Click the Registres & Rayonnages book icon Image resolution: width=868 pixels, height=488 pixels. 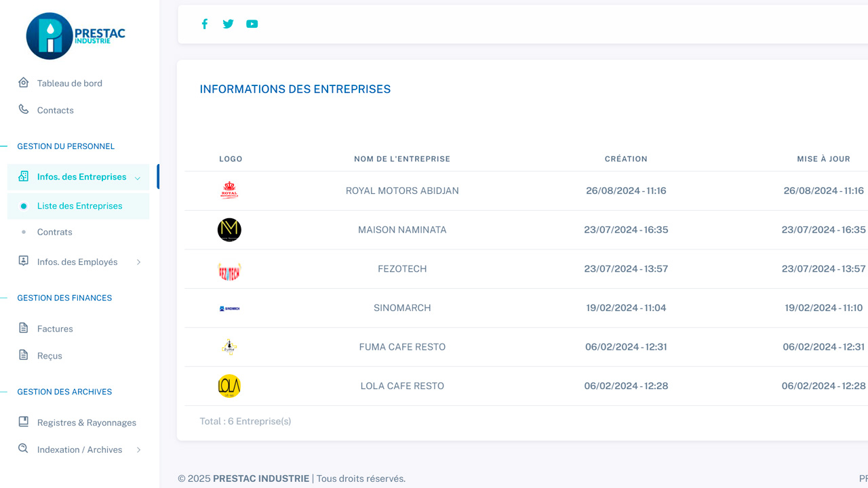pos(24,422)
